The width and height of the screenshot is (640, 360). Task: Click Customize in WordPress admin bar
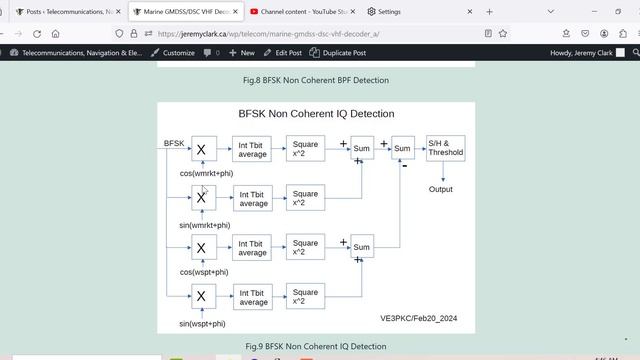[x=173, y=53]
